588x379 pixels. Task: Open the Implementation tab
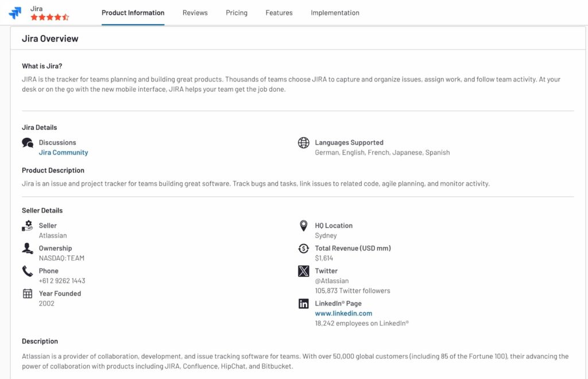(335, 13)
